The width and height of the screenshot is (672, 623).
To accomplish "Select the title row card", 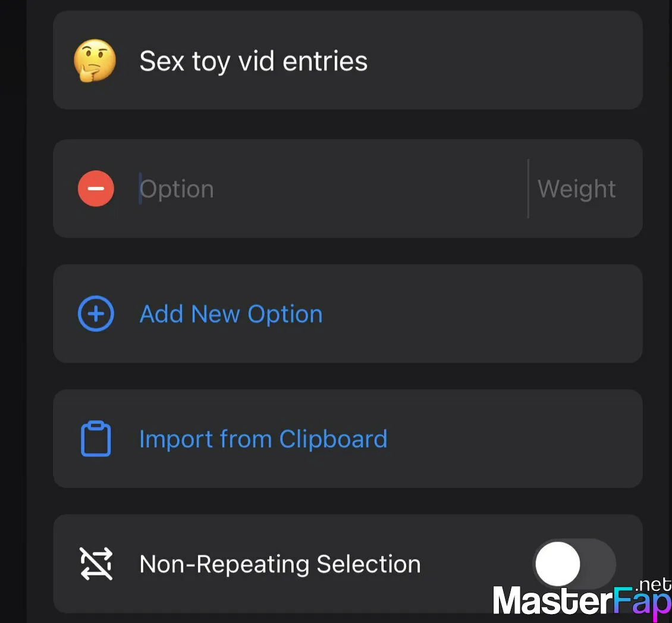I will (x=347, y=60).
